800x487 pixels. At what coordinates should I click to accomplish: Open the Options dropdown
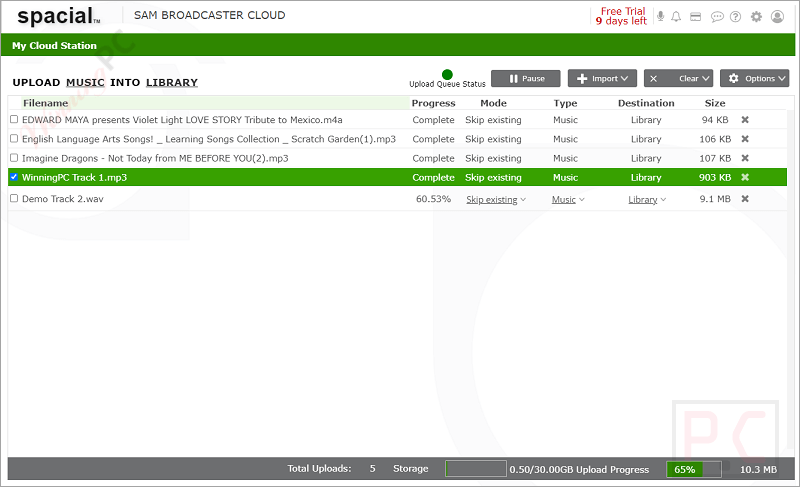pyautogui.click(x=754, y=79)
